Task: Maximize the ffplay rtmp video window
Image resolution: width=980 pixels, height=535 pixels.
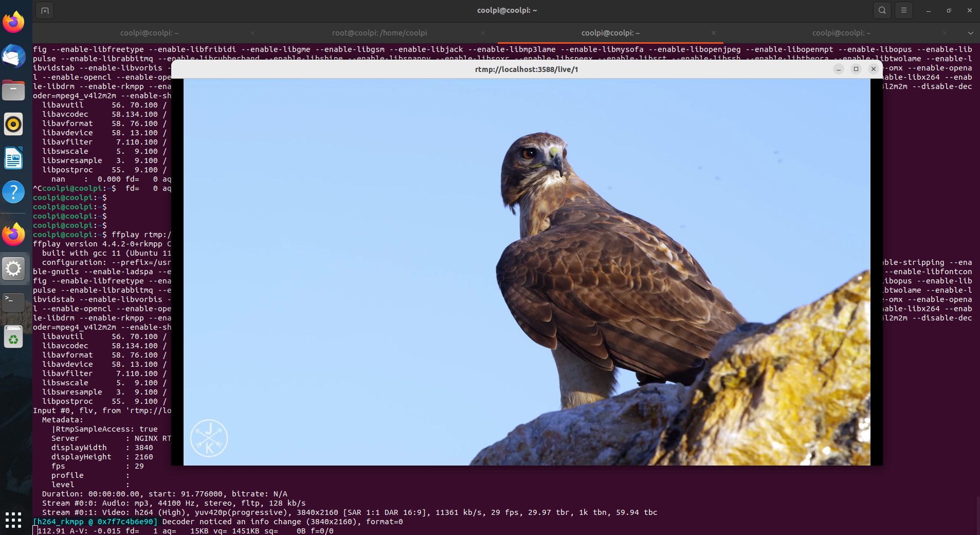Action: 856,69
